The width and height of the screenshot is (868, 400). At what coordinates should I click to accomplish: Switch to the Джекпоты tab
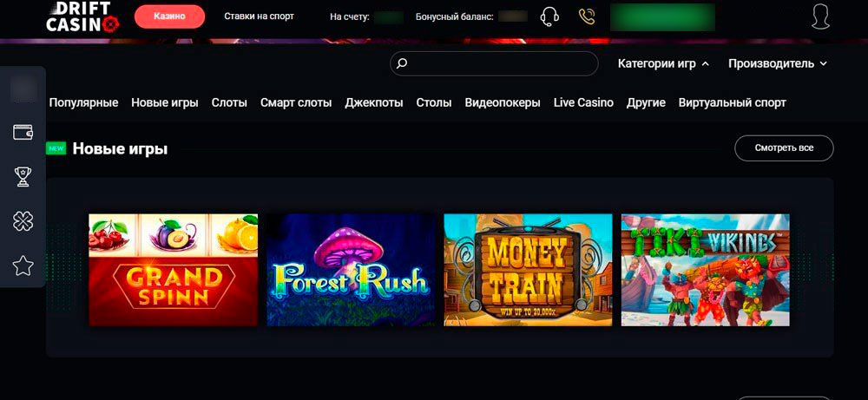(x=373, y=102)
